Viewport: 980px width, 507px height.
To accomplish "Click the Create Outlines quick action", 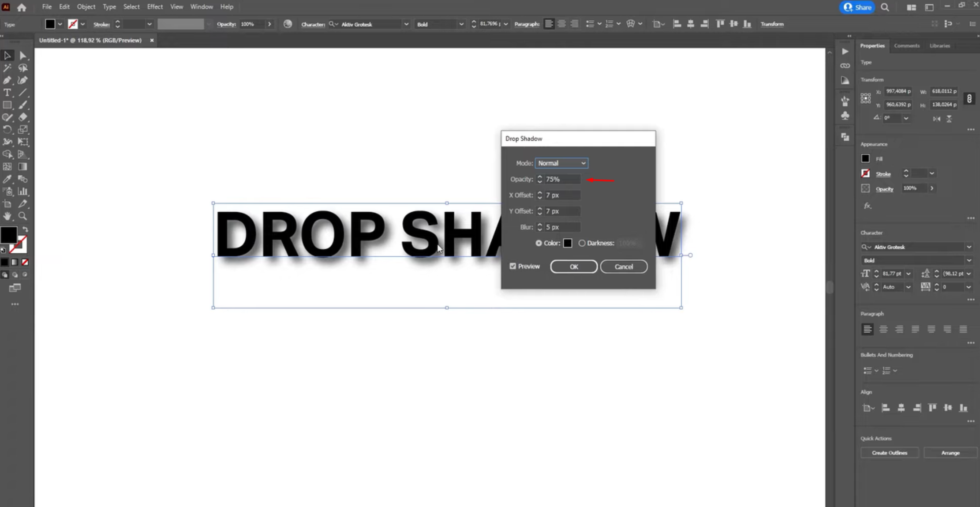I will 889,452.
